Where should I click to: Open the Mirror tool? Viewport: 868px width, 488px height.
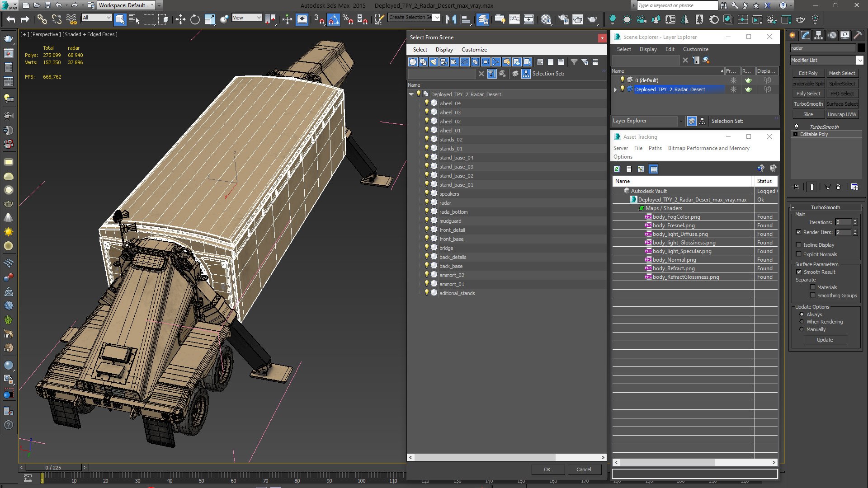[x=451, y=19]
